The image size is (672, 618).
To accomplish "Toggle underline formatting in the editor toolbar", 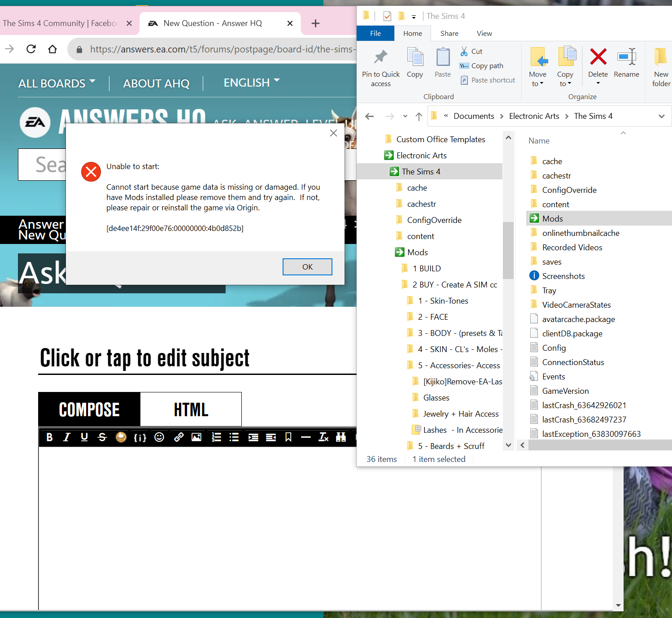I will tap(84, 437).
